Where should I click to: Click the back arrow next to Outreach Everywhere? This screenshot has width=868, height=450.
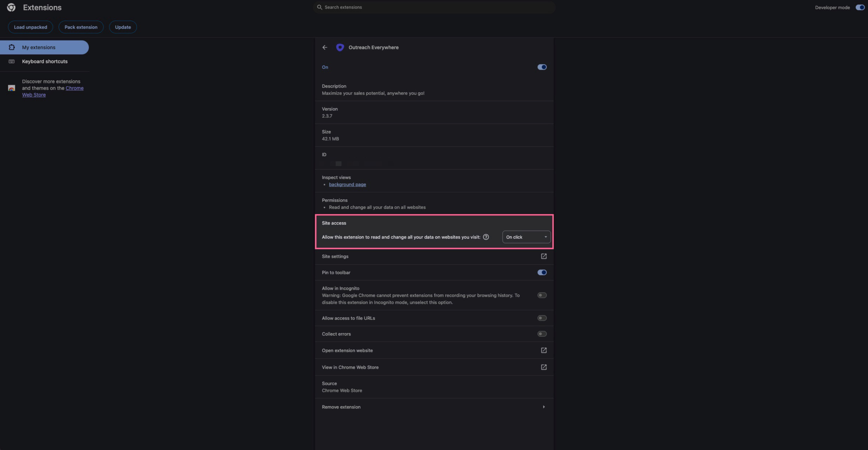click(x=325, y=47)
